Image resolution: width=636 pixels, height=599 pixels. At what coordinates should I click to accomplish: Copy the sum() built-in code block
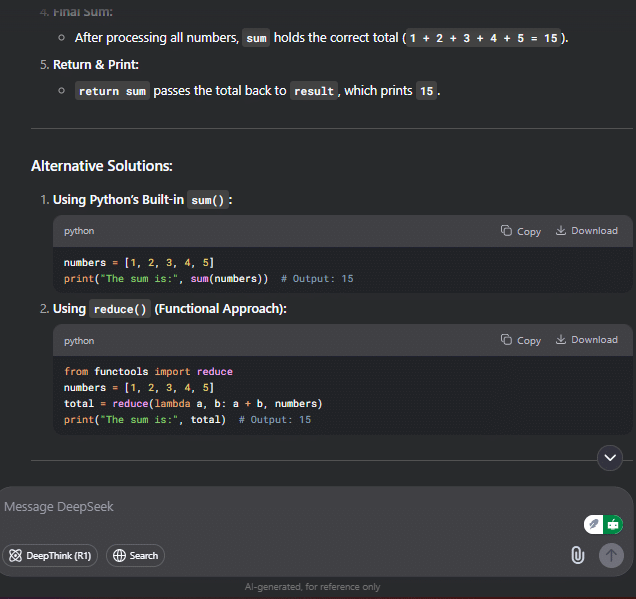[x=520, y=231]
